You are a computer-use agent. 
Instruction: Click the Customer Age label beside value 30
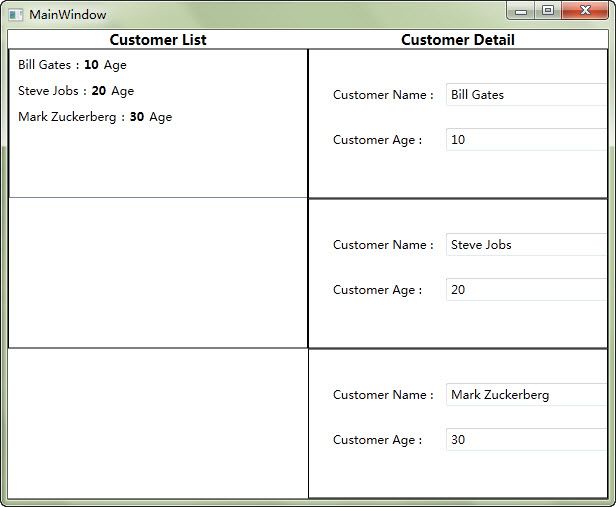[378, 440]
